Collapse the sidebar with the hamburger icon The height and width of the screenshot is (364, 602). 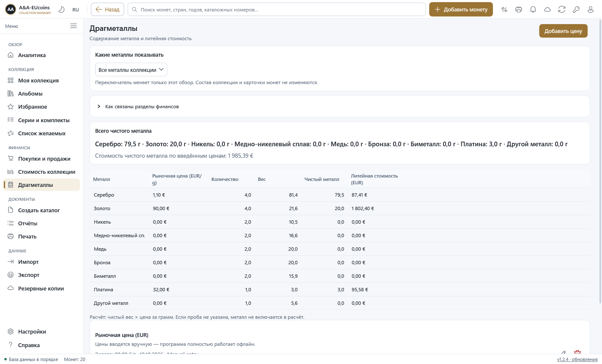click(x=74, y=26)
